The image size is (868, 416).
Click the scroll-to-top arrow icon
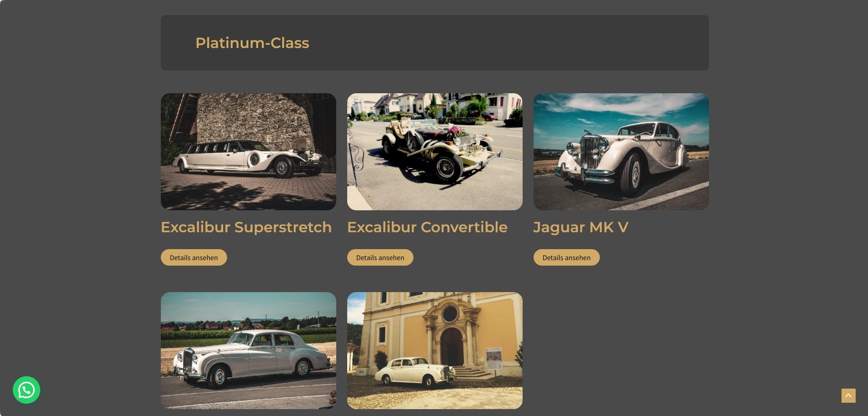point(848,395)
